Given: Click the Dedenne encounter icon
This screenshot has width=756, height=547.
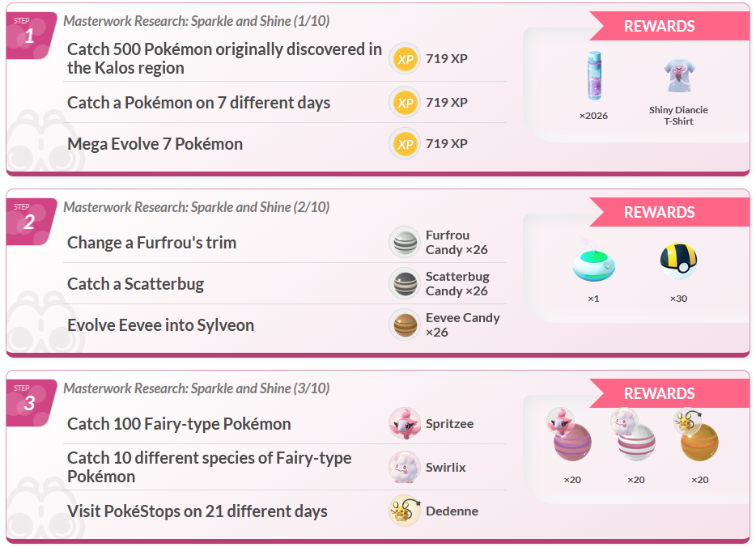Looking at the screenshot, I should click(405, 511).
